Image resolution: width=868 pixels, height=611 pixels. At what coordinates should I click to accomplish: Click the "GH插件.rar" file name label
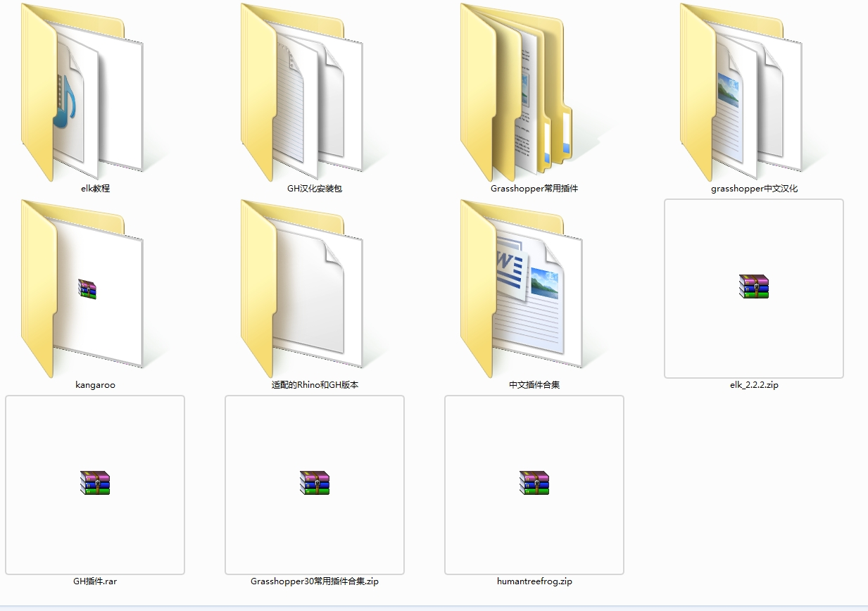click(95, 581)
